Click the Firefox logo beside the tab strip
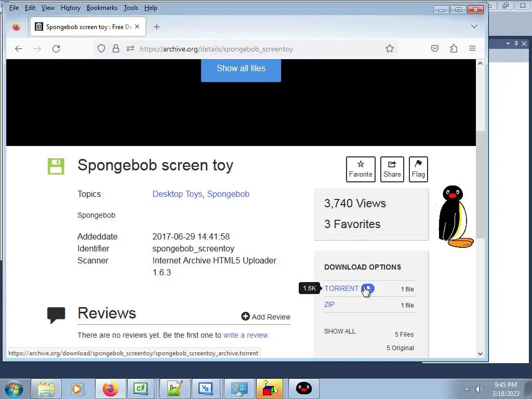Screen dimensions: 532x399 tap(16, 27)
